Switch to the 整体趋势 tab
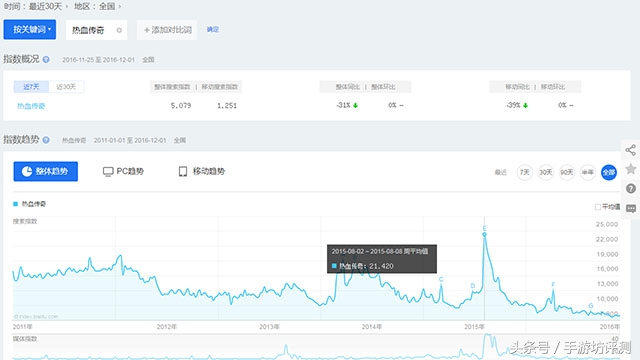 pyautogui.click(x=46, y=171)
